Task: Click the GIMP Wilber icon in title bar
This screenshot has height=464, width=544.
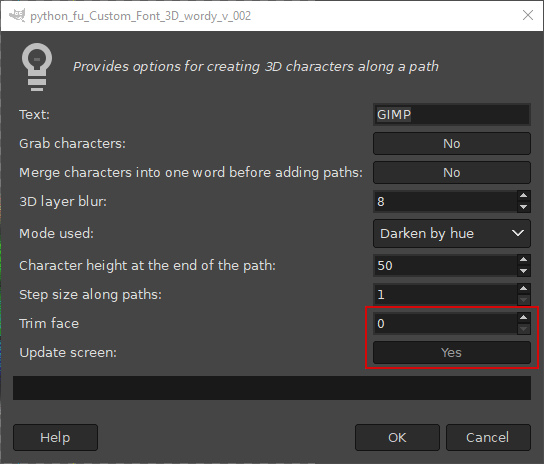Action: click(x=17, y=16)
